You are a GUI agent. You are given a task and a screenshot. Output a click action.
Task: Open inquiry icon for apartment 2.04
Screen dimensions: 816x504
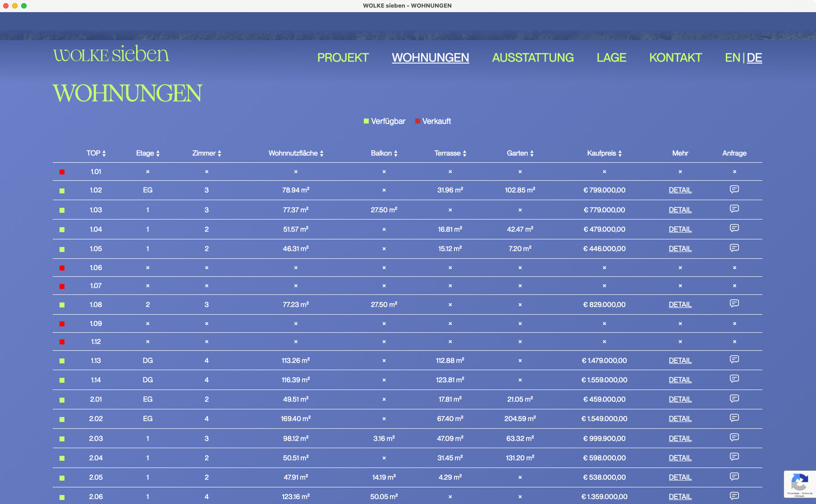(x=734, y=457)
